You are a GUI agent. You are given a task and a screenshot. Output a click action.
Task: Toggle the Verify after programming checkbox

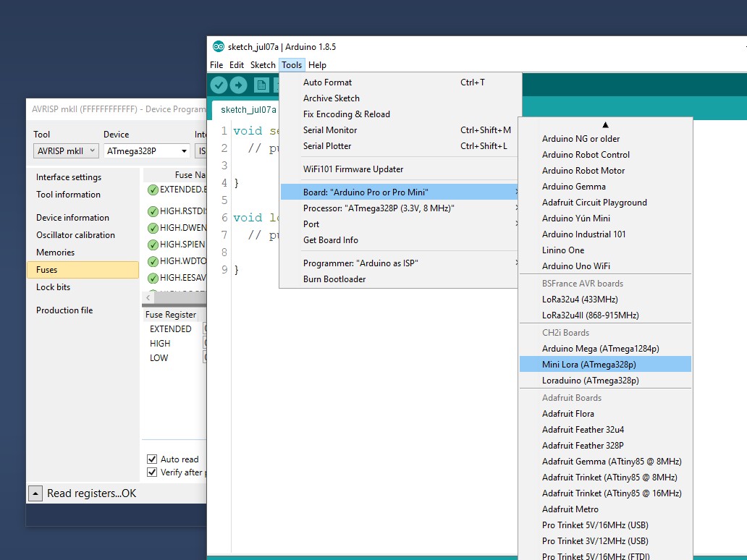click(152, 472)
